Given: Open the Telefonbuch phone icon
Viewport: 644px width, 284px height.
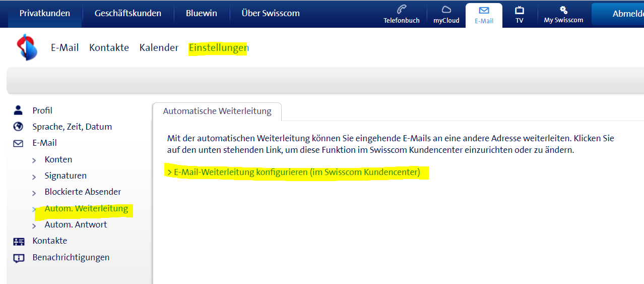Looking at the screenshot, I should (x=402, y=10).
